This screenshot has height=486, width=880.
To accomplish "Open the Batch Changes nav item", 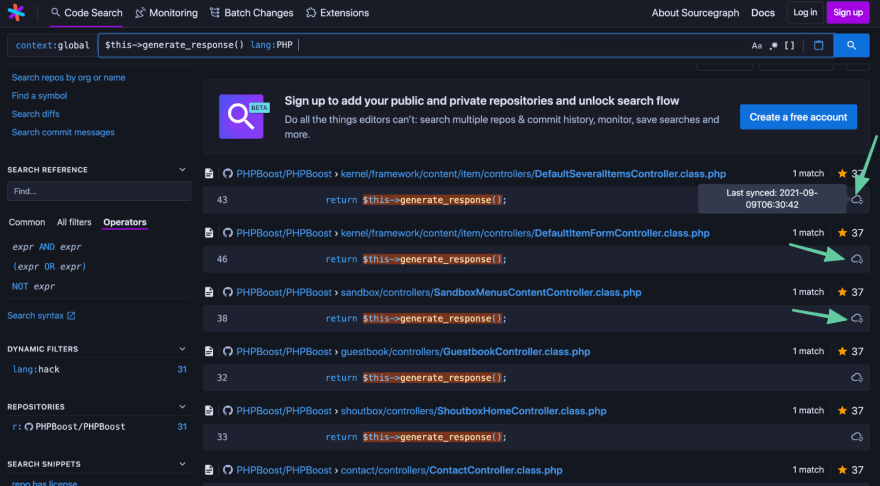I will coord(251,12).
